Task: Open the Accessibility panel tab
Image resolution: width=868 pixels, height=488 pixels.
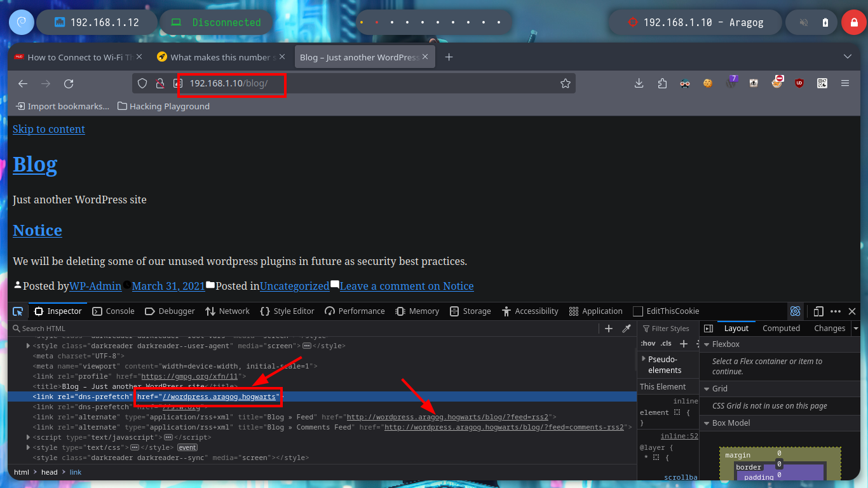Action: tap(530, 311)
